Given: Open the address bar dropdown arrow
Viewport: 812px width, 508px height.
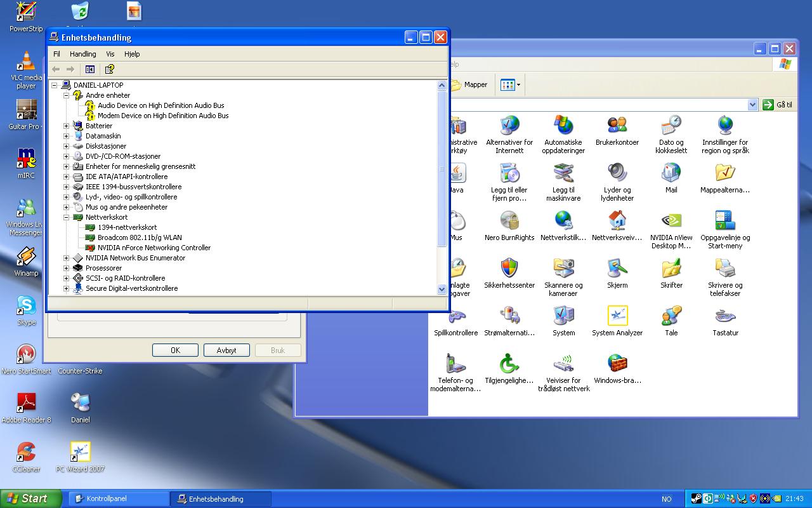Looking at the screenshot, I should click(x=752, y=105).
